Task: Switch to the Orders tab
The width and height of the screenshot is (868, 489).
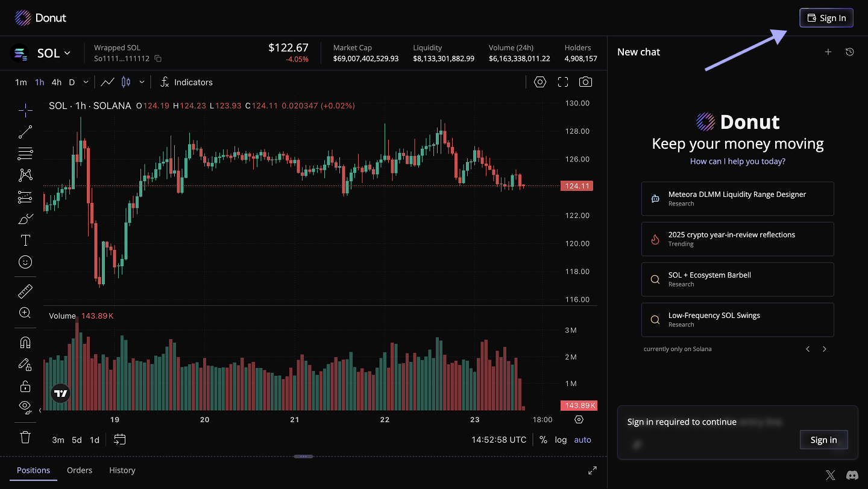Action: 80,470
